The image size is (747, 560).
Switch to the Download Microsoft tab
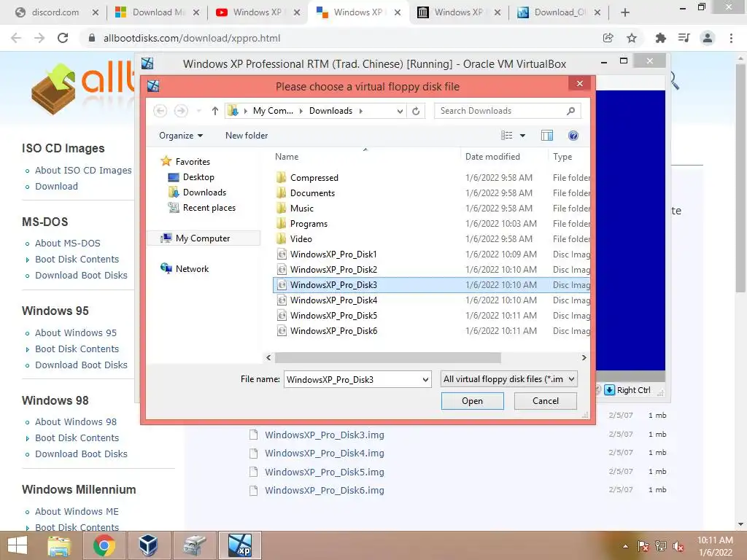click(158, 12)
